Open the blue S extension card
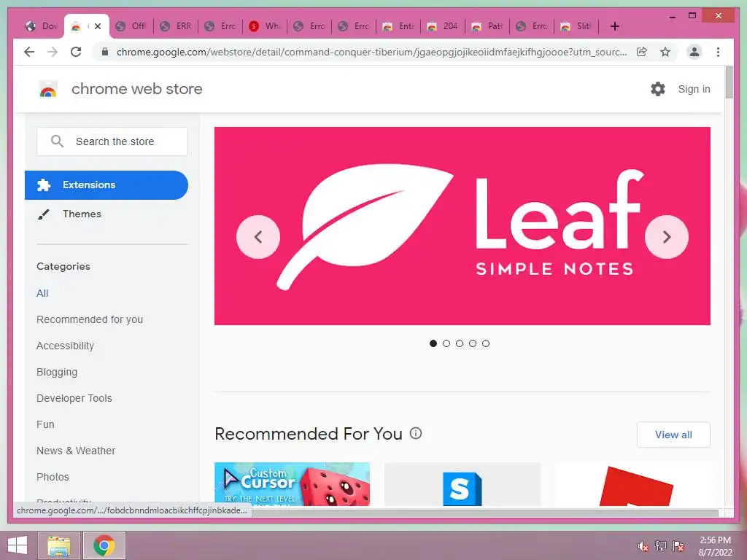 coord(462,484)
